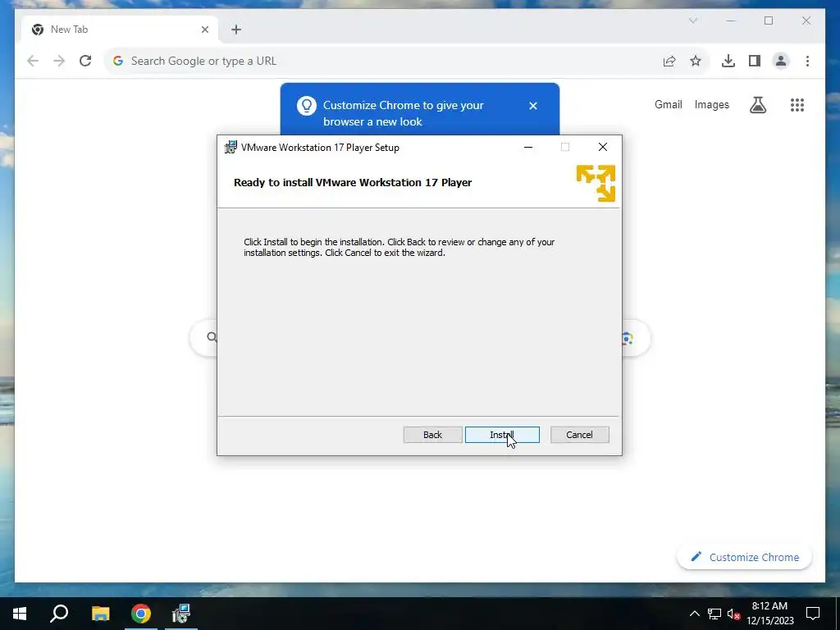Minimize the VMware Setup dialog

pos(528,147)
